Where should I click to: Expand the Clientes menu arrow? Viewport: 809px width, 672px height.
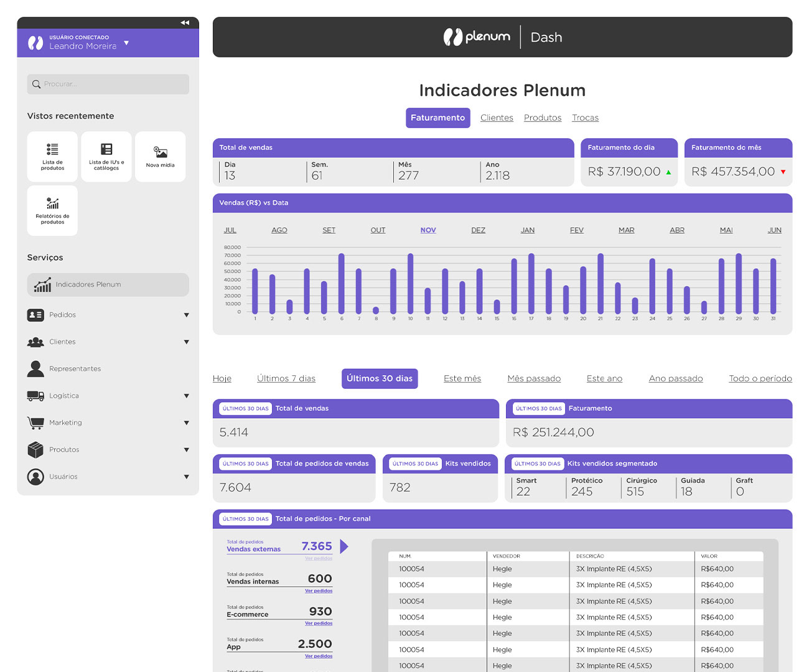pyautogui.click(x=186, y=342)
